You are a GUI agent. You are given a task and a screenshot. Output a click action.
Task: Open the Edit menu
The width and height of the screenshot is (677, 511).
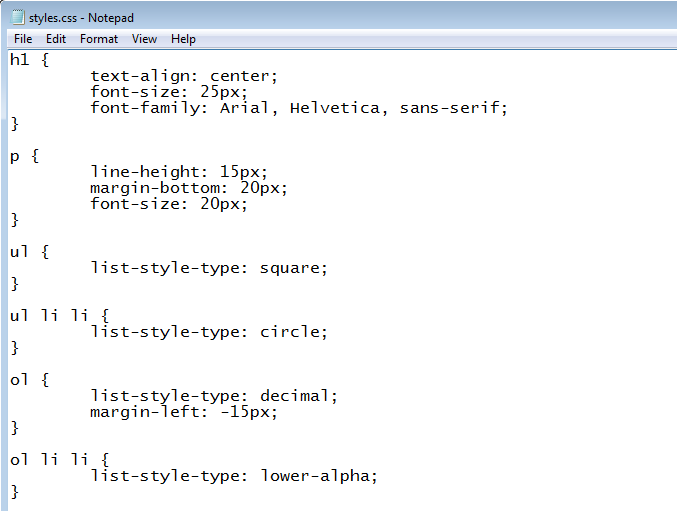click(56, 39)
